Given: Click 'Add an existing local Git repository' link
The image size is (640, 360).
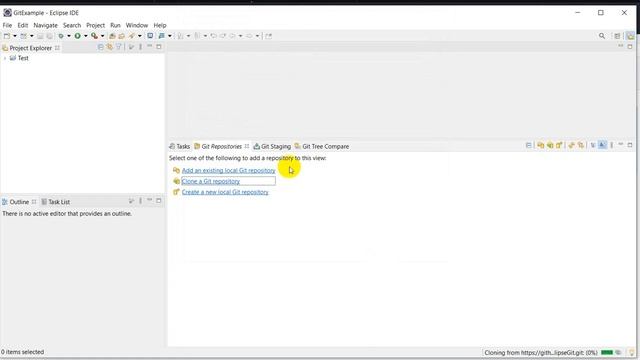Looking at the screenshot, I should (x=229, y=170).
